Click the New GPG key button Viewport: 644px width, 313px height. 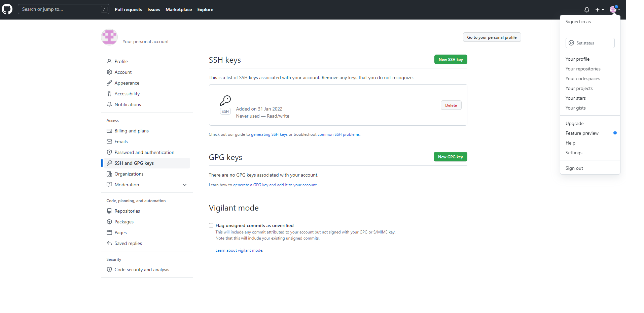pyautogui.click(x=450, y=157)
